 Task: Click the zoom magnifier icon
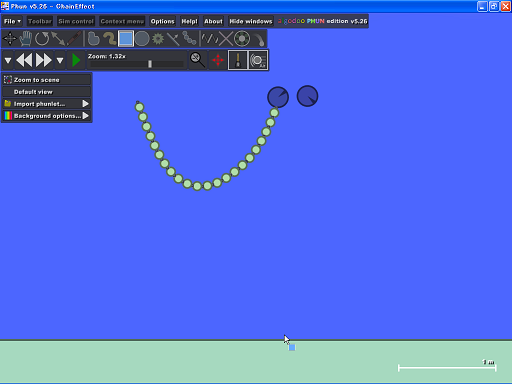(x=197, y=60)
